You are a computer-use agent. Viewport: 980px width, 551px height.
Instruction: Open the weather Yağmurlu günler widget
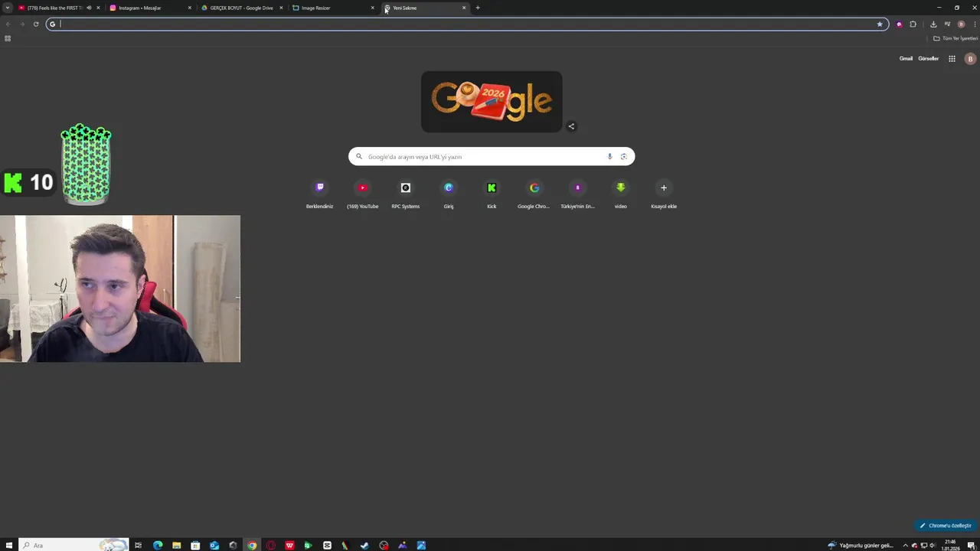[x=861, y=546]
